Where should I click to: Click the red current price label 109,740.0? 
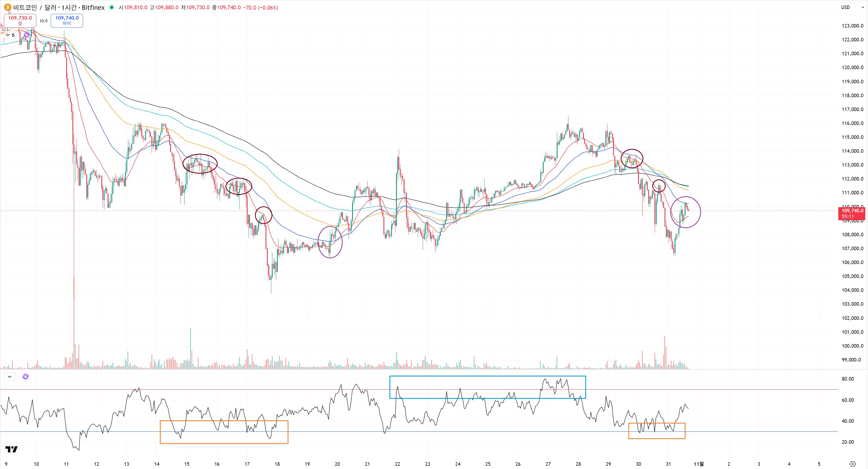852,211
